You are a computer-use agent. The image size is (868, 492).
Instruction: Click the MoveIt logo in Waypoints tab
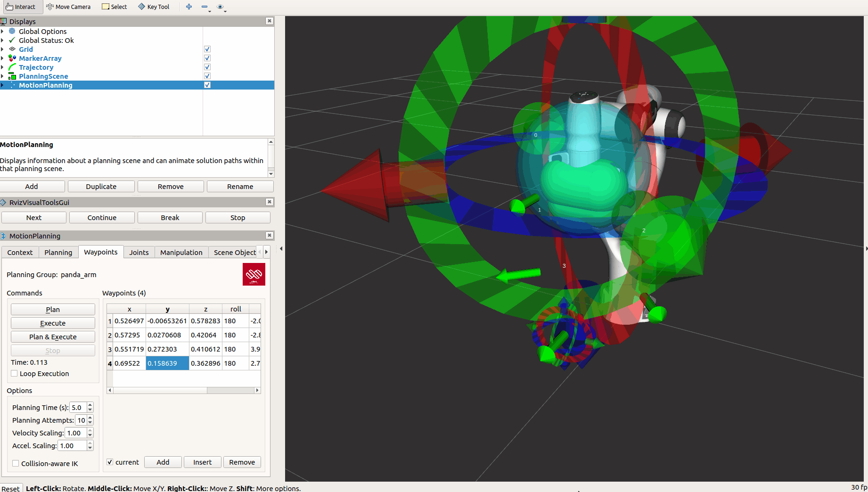pos(254,274)
